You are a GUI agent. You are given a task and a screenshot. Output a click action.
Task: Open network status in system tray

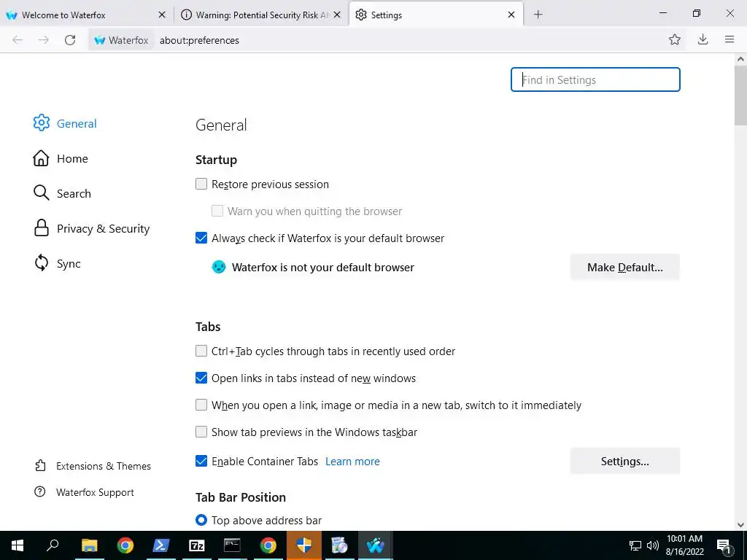635,545
